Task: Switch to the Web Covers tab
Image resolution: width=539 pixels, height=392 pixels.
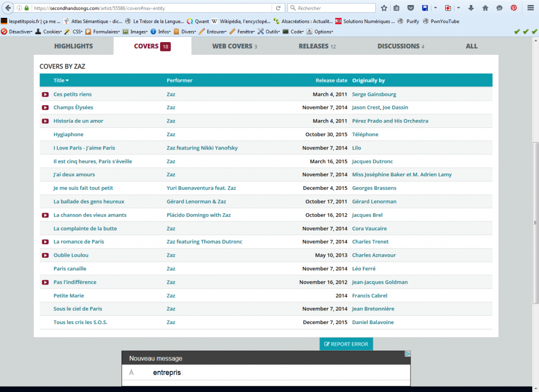Action: [x=234, y=46]
